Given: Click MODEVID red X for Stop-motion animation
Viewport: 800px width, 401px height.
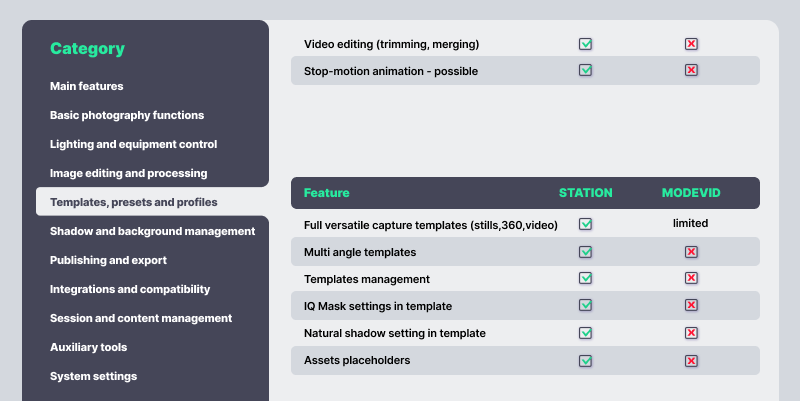Looking at the screenshot, I should (691, 71).
